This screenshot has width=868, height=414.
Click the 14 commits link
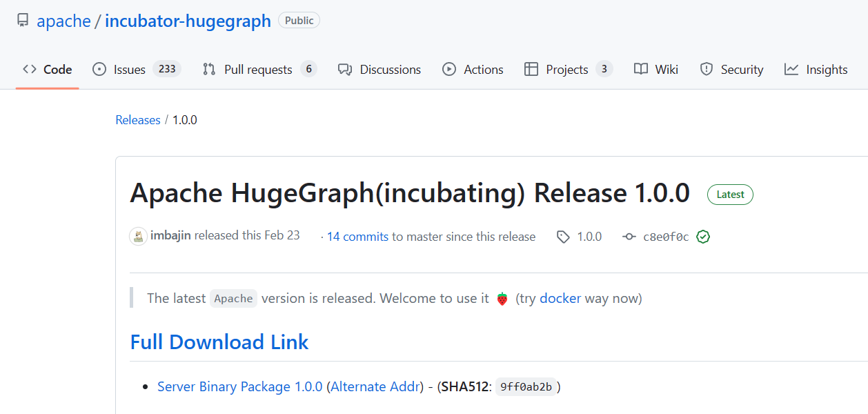pos(357,236)
